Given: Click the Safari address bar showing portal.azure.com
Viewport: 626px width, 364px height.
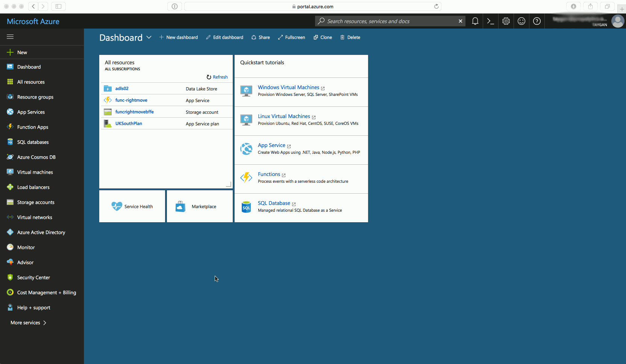Looking at the screenshot, I should (312, 6).
